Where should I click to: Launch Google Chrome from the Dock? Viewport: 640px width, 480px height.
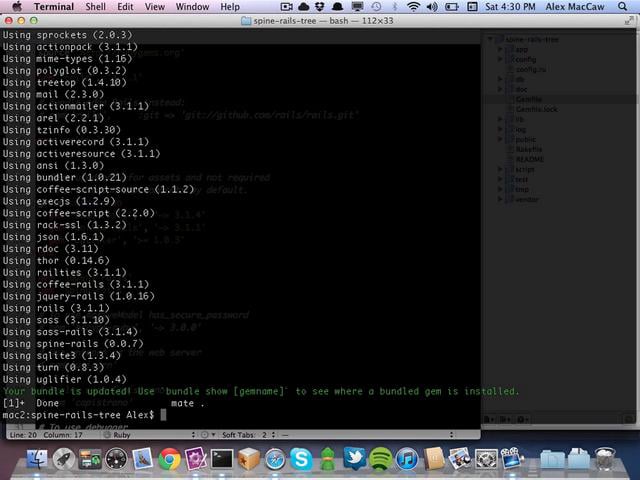[x=169, y=459]
